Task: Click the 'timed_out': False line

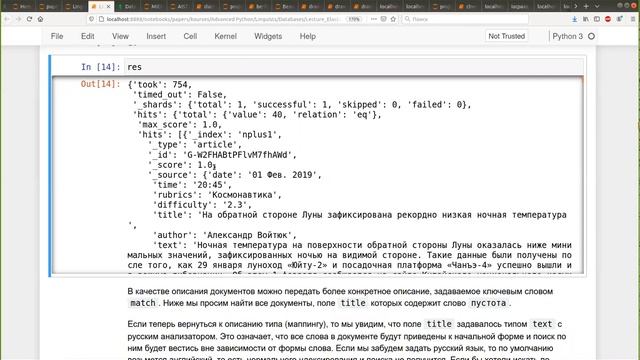Action: [180, 95]
